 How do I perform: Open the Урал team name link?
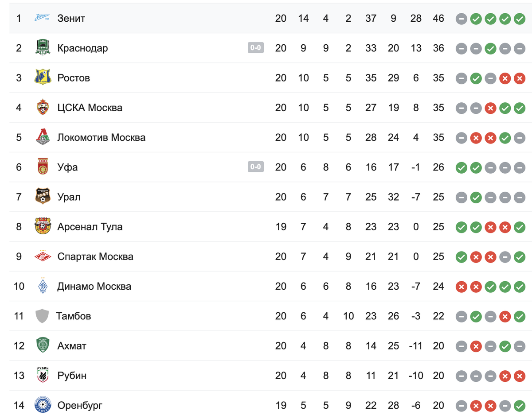click(69, 197)
